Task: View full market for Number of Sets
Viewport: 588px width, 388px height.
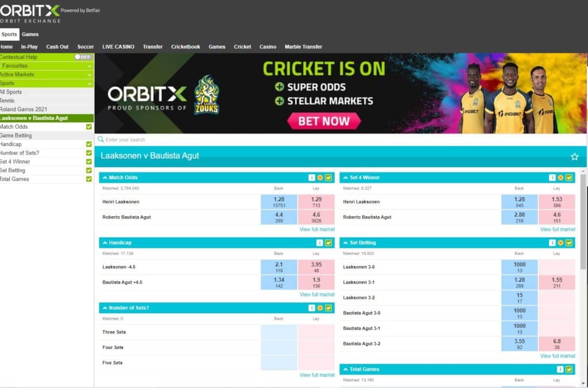Action: 317,375
